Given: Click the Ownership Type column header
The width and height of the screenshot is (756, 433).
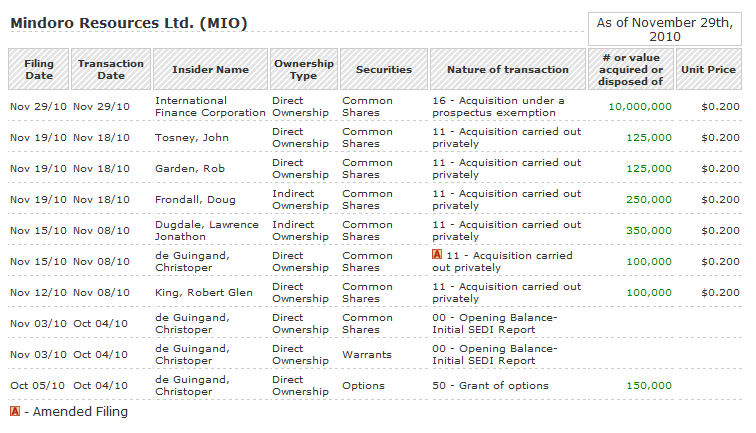Looking at the screenshot, I should pyautogui.click(x=303, y=69).
